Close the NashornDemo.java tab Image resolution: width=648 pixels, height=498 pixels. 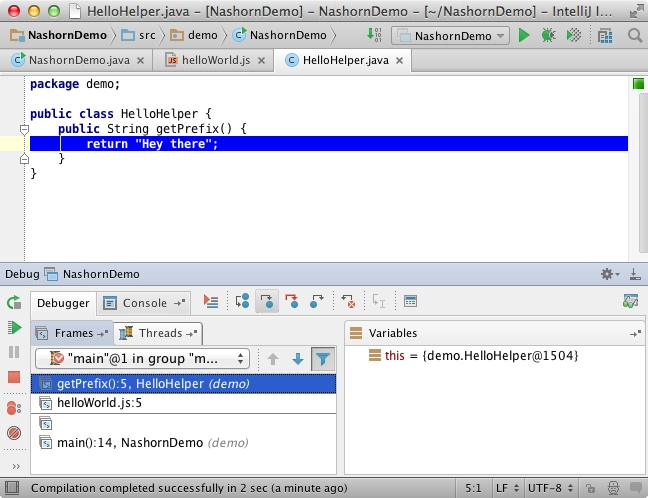coord(141,61)
